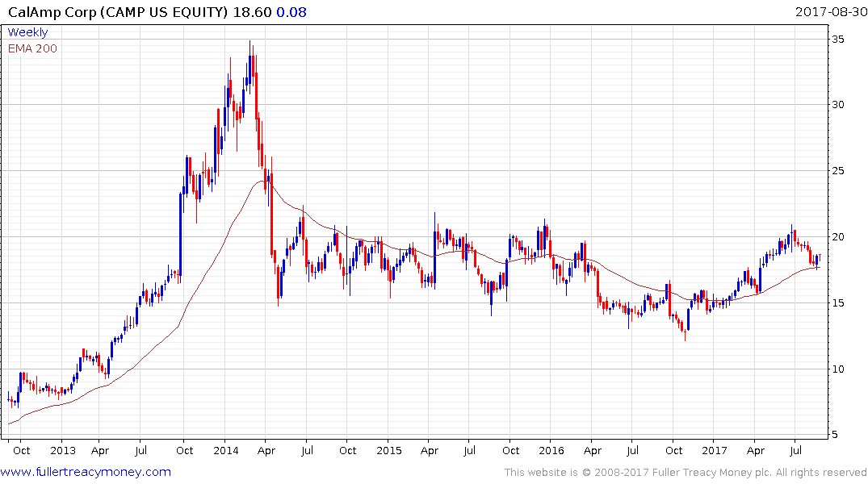Click the EMA 200 legend label
The image size is (868, 484).
click(x=32, y=48)
